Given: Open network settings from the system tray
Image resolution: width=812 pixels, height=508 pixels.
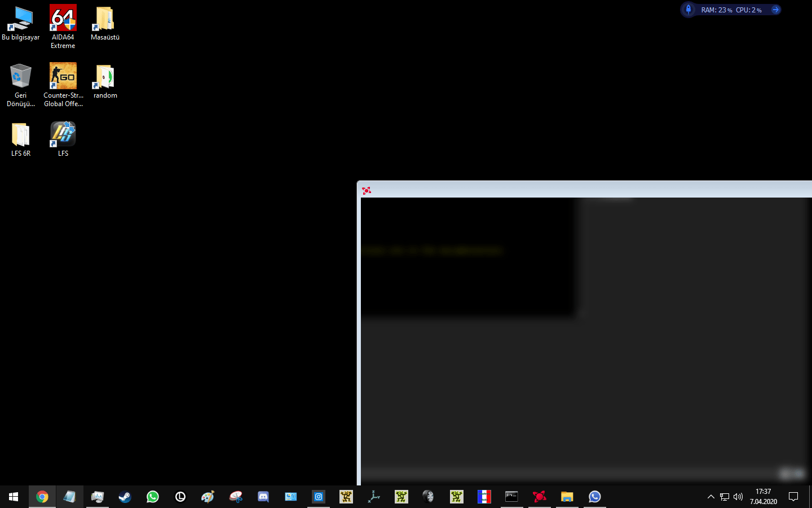Looking at the screenshot, I should tap(725, 497).
